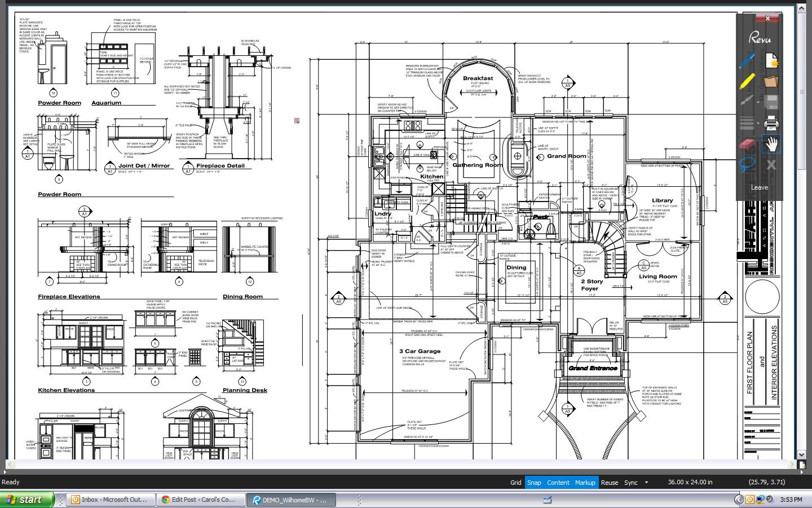Open the Windows Start menu
This screenshot has width=812, height=508.
pyautogui.click(x=27, y=500)
